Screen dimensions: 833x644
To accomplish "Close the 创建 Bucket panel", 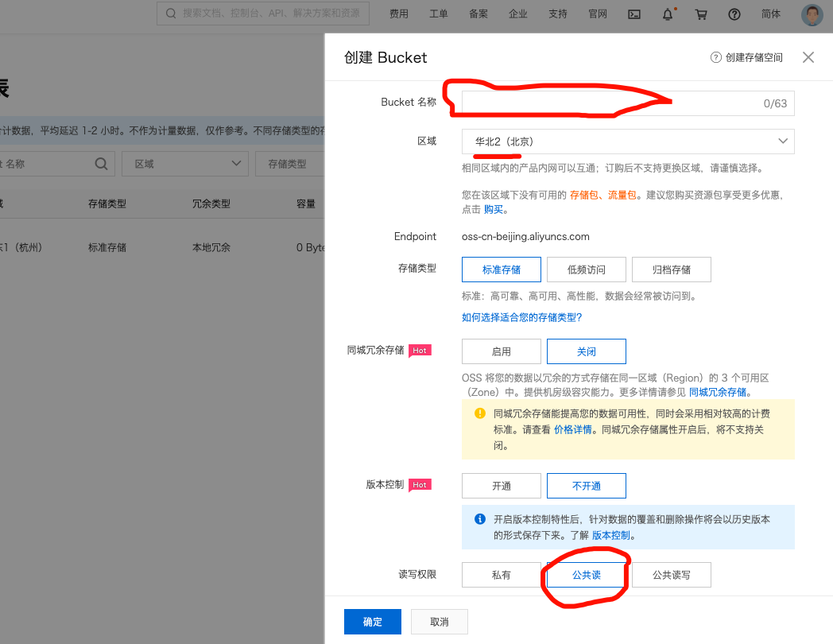I will [808, 57].
